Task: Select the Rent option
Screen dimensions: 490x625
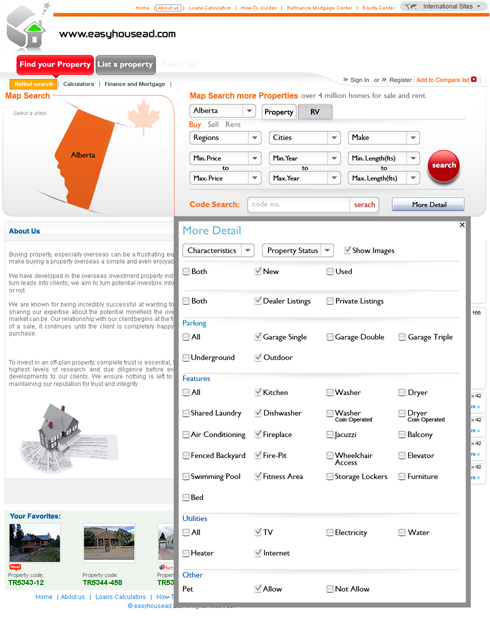Action: (233, 124)
